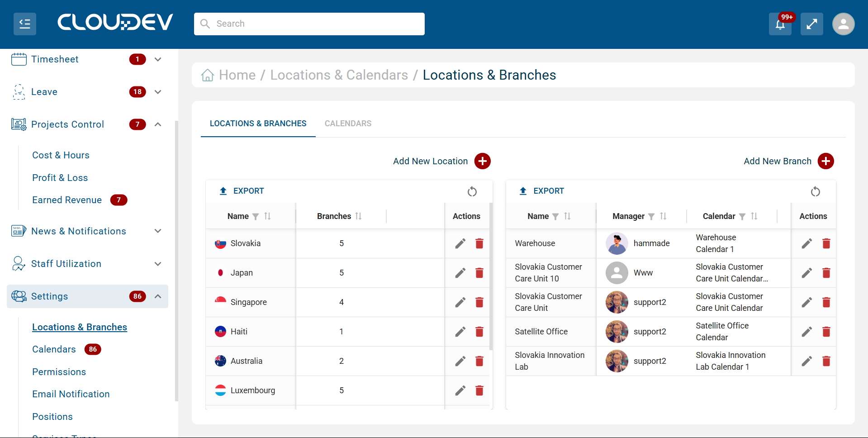Open Profit & Loss submenu item
This screenshot has width=868, height=438.
(x=60, y=178)
